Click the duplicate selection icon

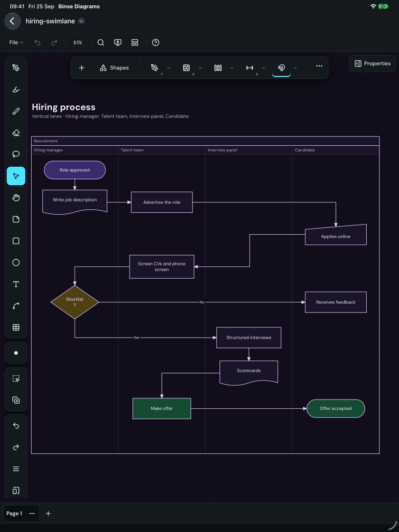point(16,400)
